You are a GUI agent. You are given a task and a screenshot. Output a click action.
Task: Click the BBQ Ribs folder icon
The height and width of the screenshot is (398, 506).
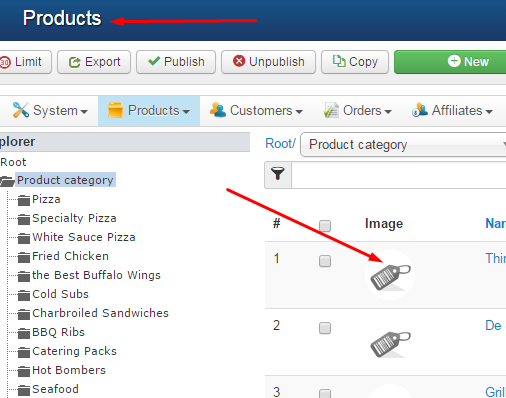(24, 333)
